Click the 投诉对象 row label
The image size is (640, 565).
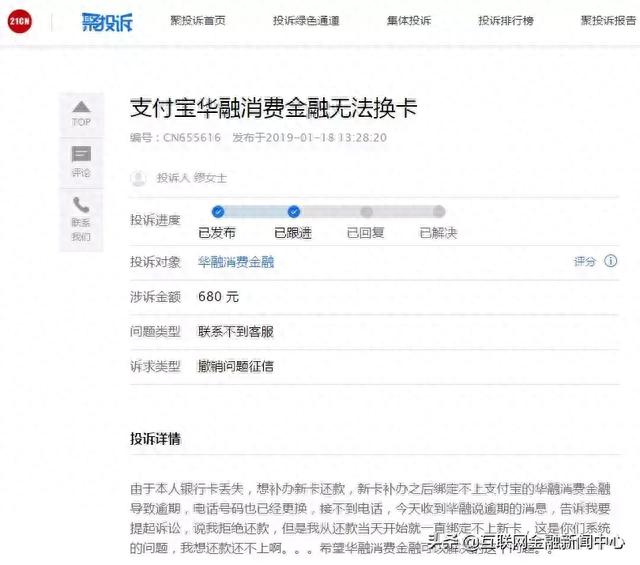click(156, 262)
